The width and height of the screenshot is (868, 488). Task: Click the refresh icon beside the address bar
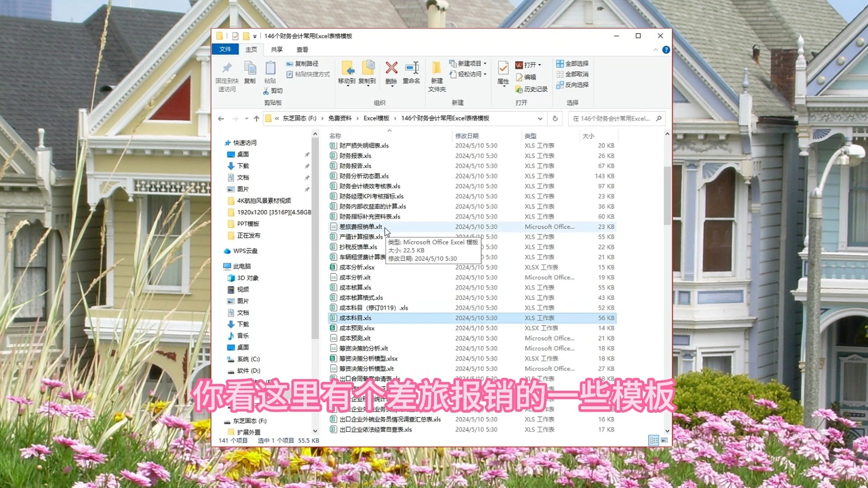point(555,118)
